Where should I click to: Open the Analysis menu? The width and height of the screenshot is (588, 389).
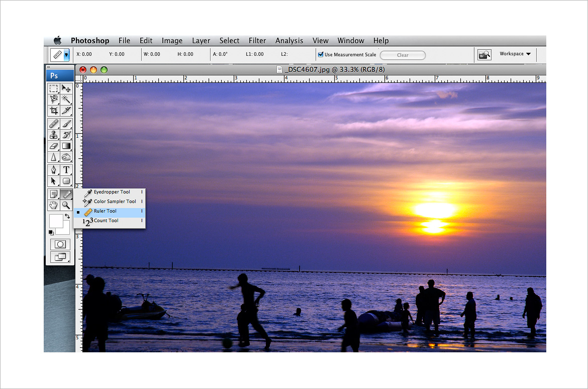point(289,41)
